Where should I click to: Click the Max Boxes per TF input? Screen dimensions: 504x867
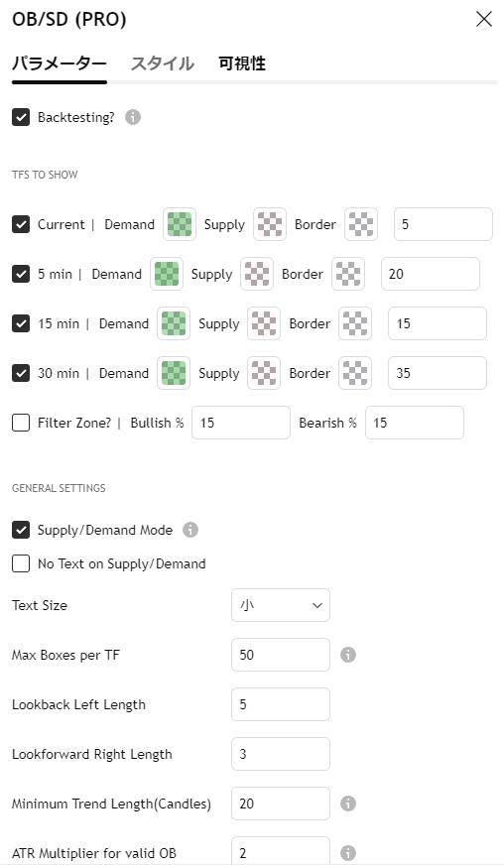281,655
